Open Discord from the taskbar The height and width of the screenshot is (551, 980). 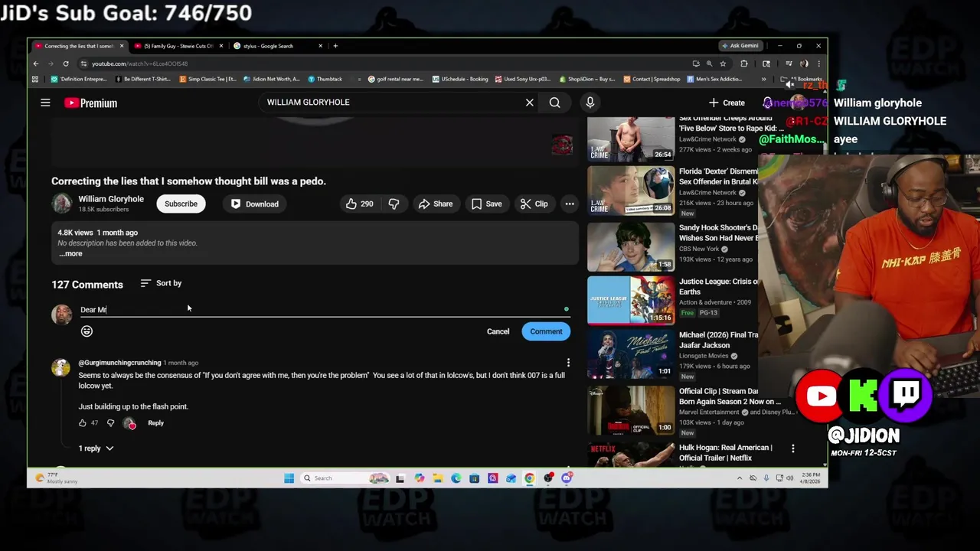tap(567, 478)
